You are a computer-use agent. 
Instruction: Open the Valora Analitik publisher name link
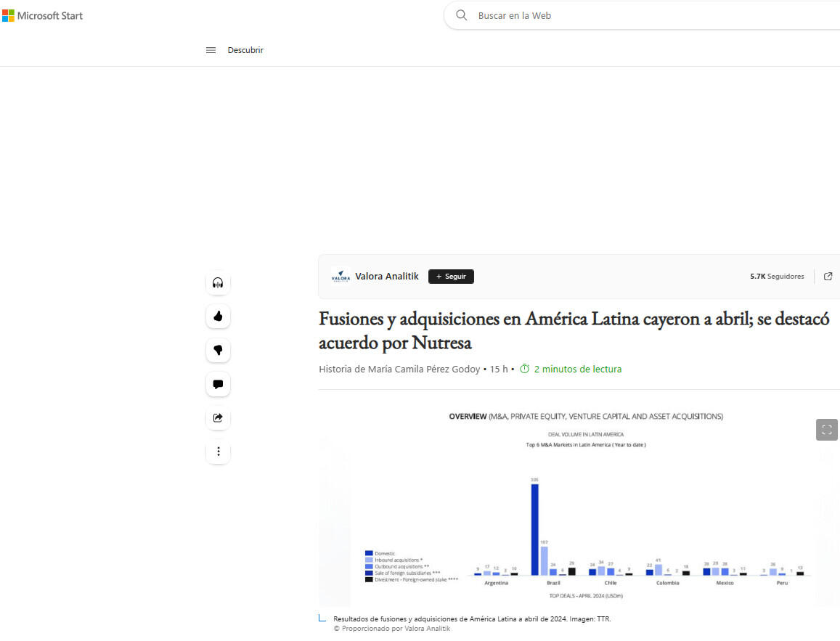pyautogui.click(x=386, y=277)
